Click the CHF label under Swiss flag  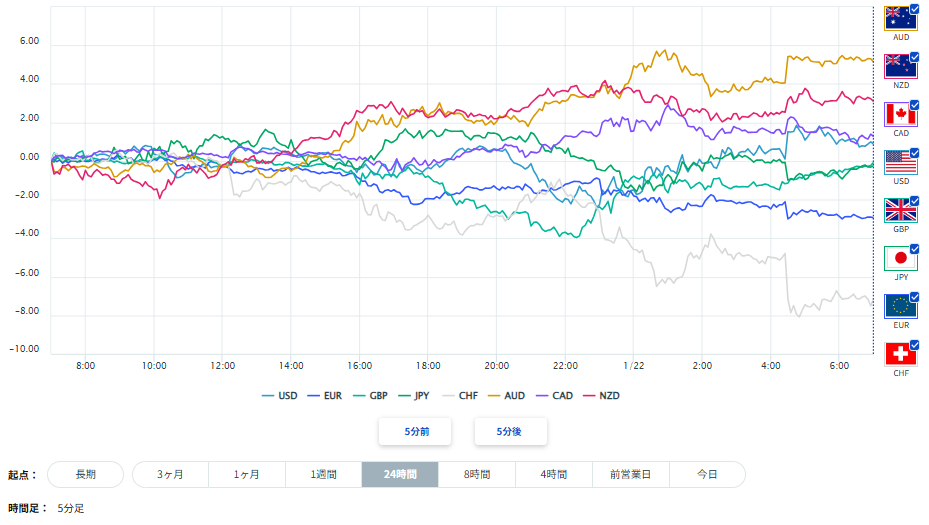click(x=901, y=373)
